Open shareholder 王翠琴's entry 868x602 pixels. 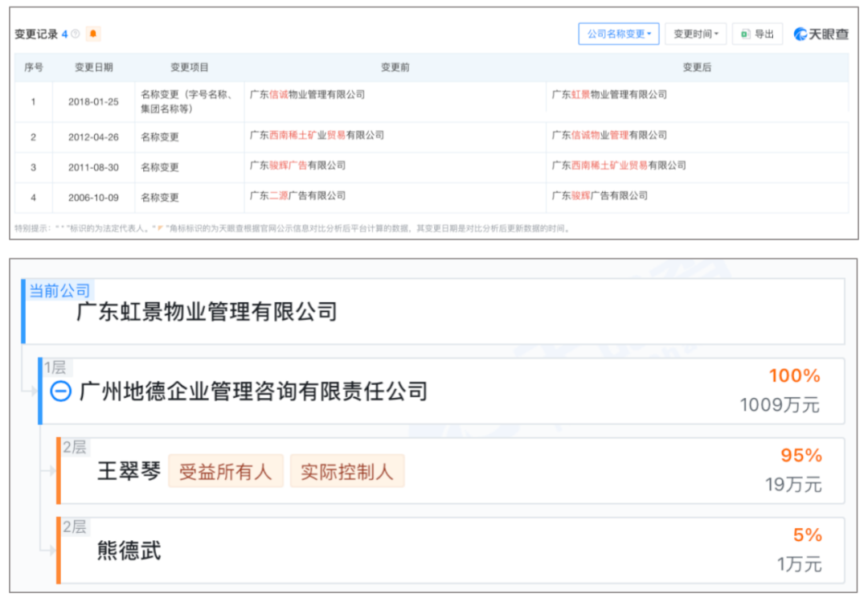point(129,471)
